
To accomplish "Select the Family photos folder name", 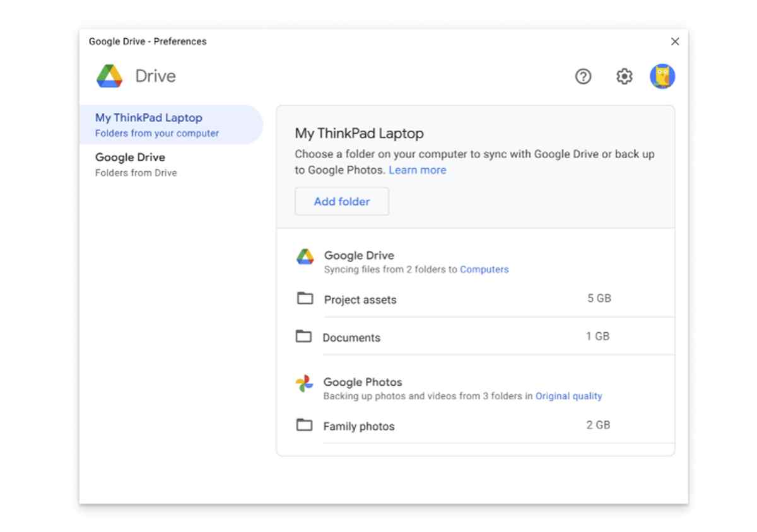I will tap(359, 427).
